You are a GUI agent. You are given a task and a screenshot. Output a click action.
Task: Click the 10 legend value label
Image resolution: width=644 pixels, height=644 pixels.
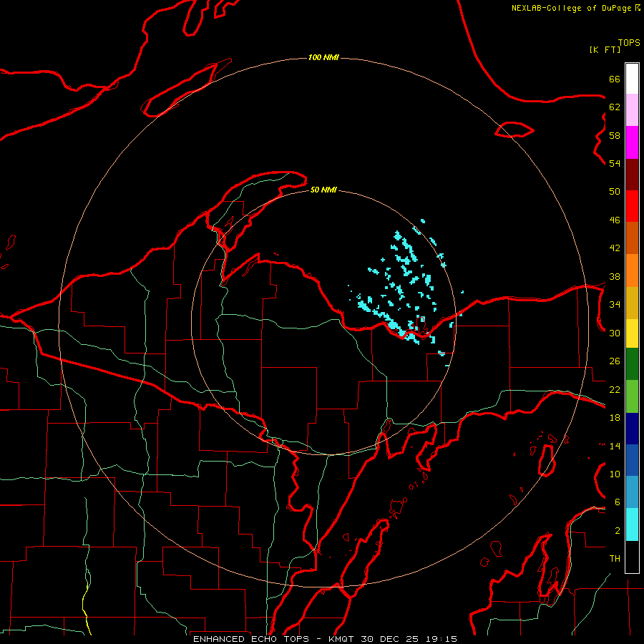[x=615, y=474]
